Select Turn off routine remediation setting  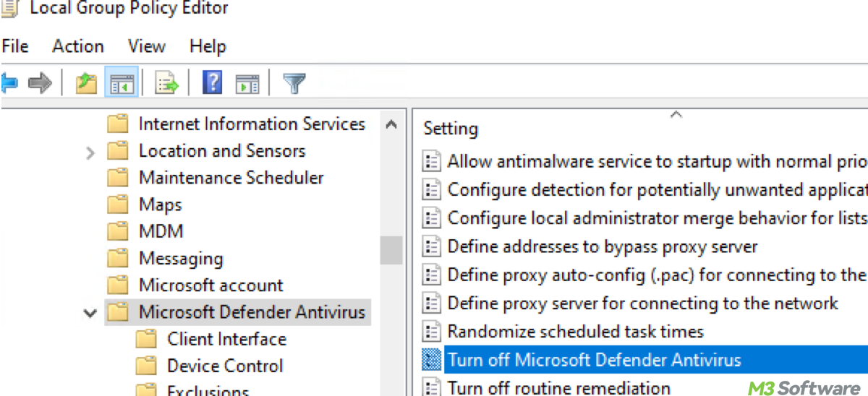tap(559, 387)
